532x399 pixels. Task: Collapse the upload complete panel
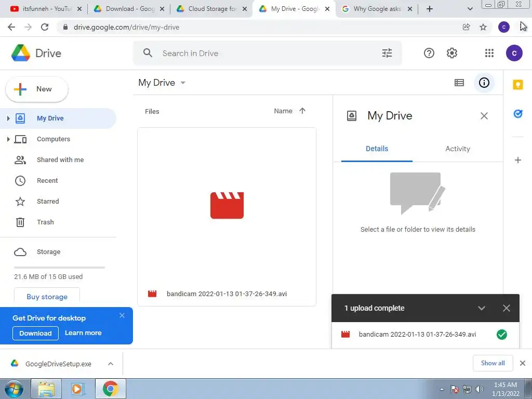pyautogui.click(x=482, y=308)
